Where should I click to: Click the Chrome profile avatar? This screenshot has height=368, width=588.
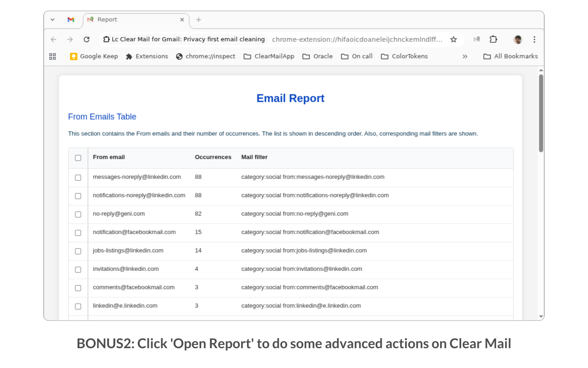click(518, 40)
